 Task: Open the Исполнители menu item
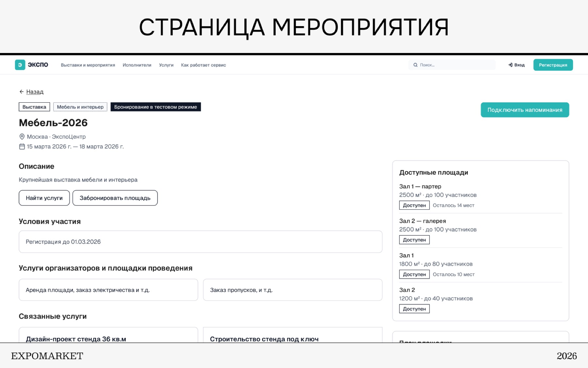pos(137,65)
